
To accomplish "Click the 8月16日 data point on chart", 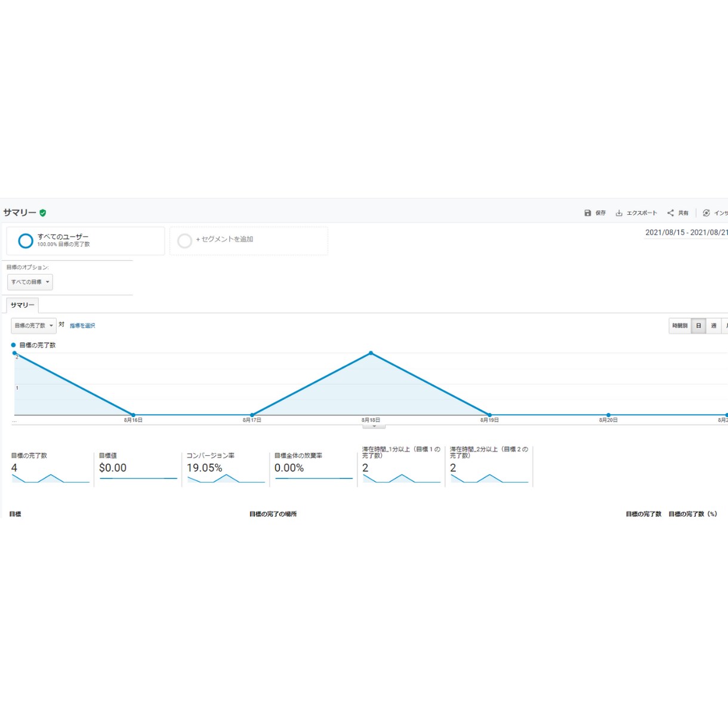I will [133, 415].
